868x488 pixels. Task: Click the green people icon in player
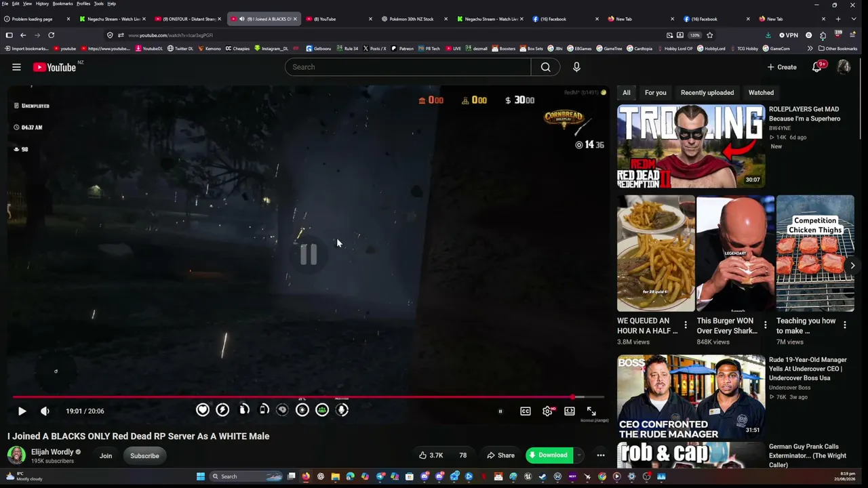pos(322,409)
